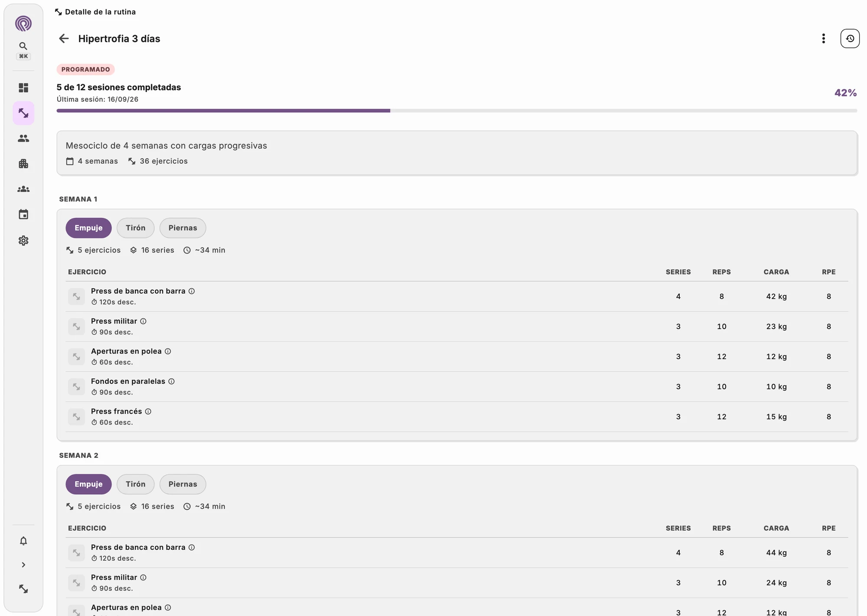Show info for Press militar in Semana 1
867x616 pixels.
(x=143, y=321)
